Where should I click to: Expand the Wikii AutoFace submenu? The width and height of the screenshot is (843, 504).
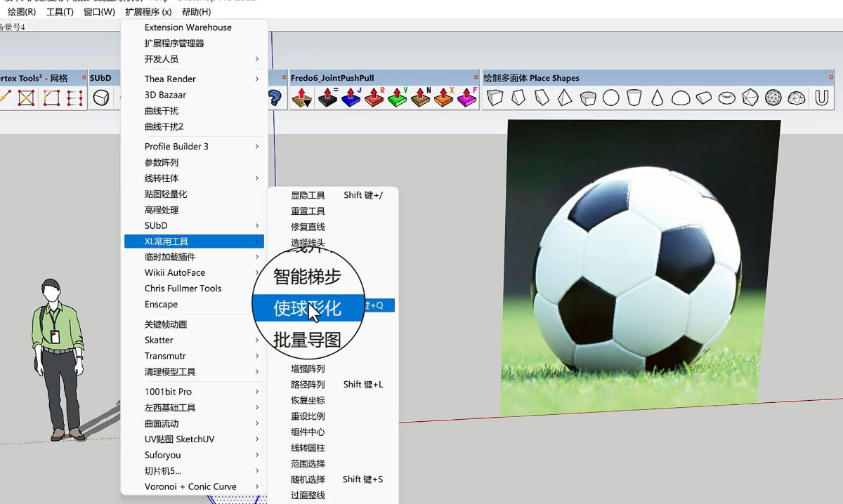coord(195,272)
